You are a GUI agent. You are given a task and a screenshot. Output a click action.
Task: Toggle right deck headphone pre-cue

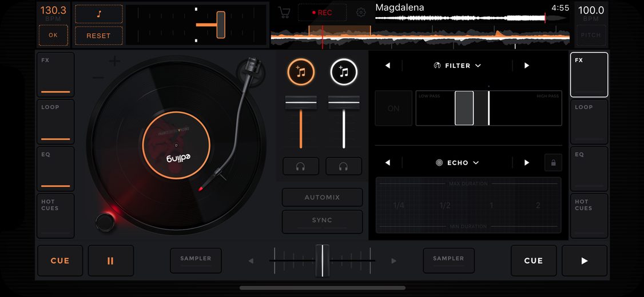[344, 166]
